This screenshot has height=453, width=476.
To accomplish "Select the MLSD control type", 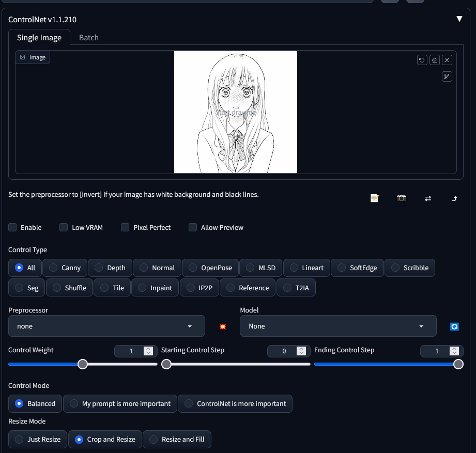I will pos(261,268).
